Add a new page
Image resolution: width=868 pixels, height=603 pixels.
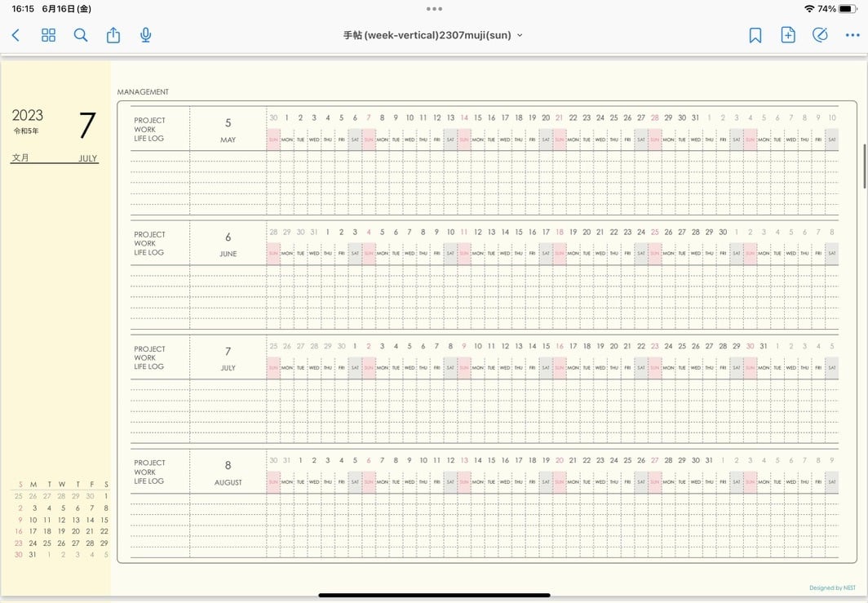click(x=788, y=35)
